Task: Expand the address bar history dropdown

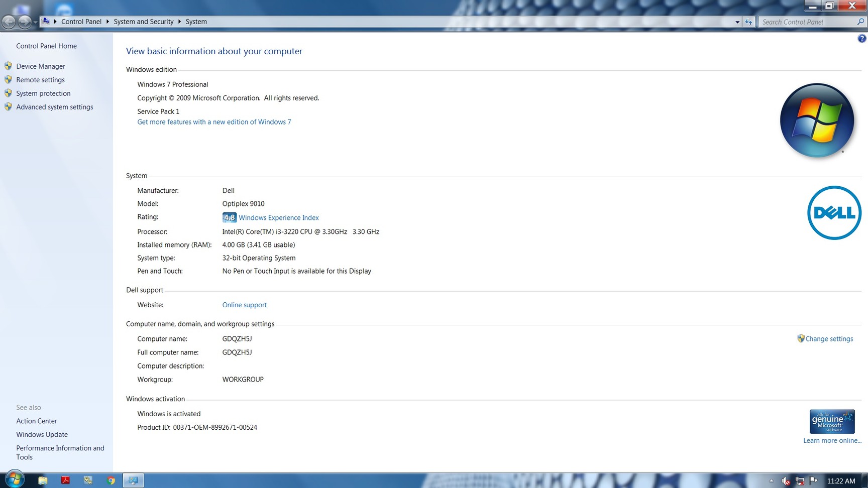Action: point(737,22)
